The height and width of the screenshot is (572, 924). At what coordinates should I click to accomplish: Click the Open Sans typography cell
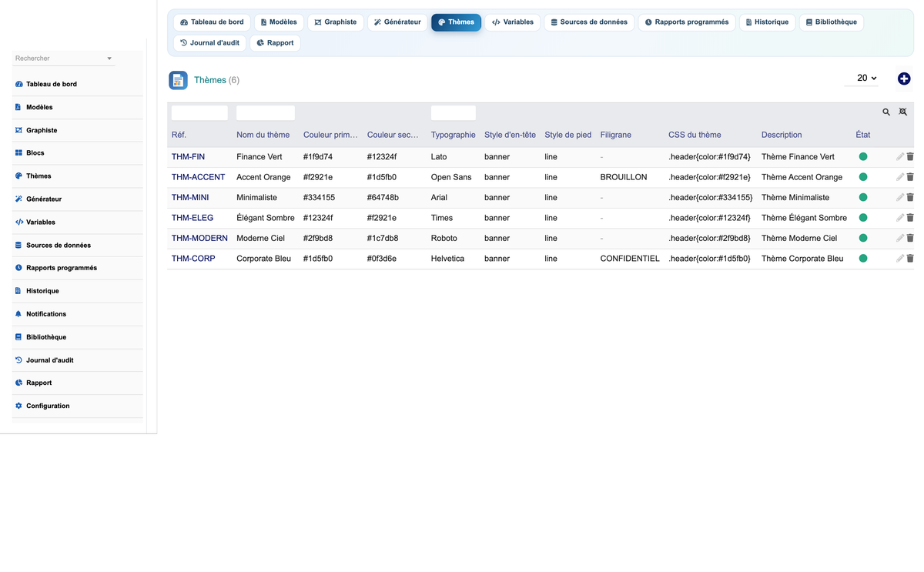pos(451,177)
